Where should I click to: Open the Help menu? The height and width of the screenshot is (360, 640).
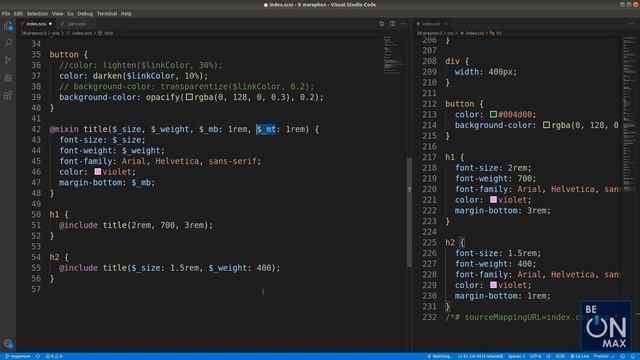coord(126,13)
